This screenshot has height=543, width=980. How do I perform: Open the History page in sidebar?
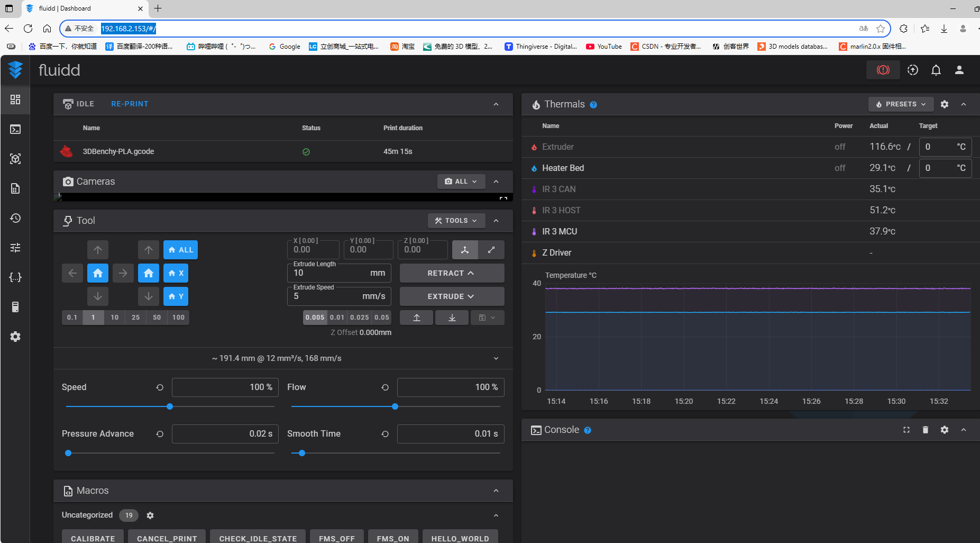click(15, 218)
